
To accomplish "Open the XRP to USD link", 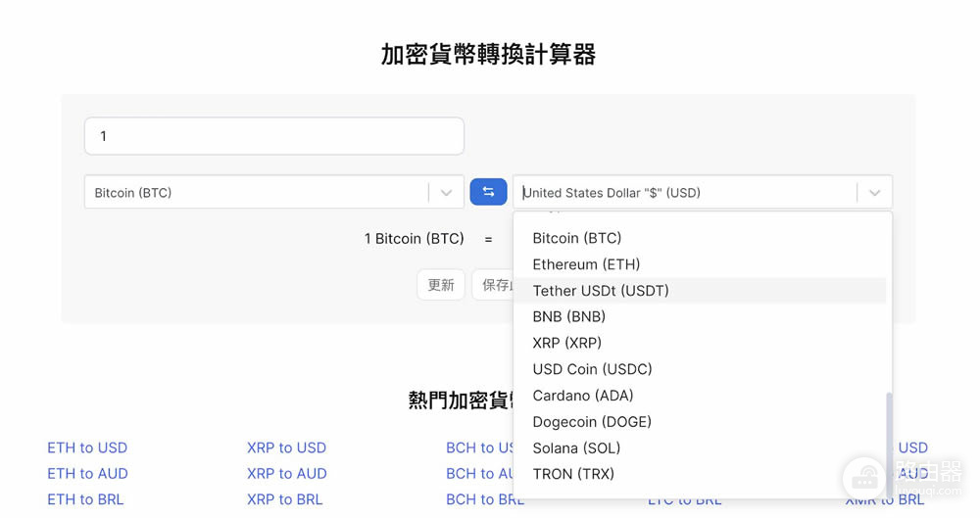I will [286, 447].
